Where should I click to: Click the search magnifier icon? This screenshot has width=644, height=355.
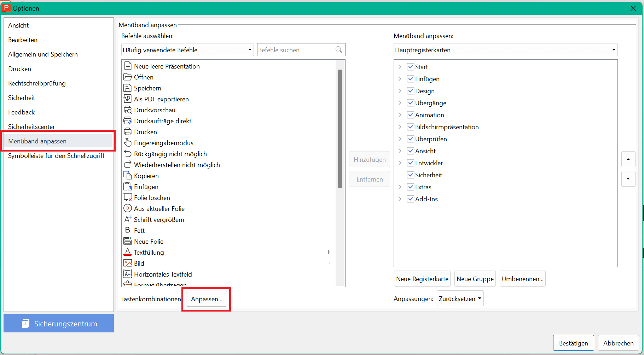click(x=339, y=50)
